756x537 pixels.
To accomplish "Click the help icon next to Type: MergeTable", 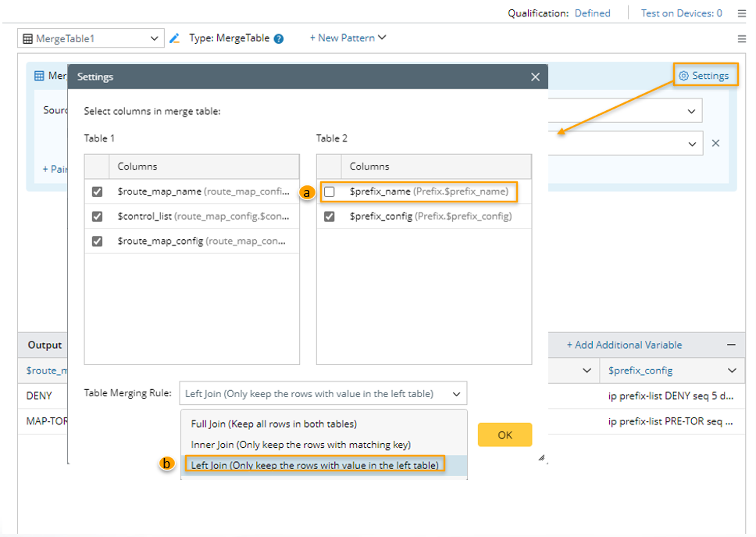I will point(279,38).
